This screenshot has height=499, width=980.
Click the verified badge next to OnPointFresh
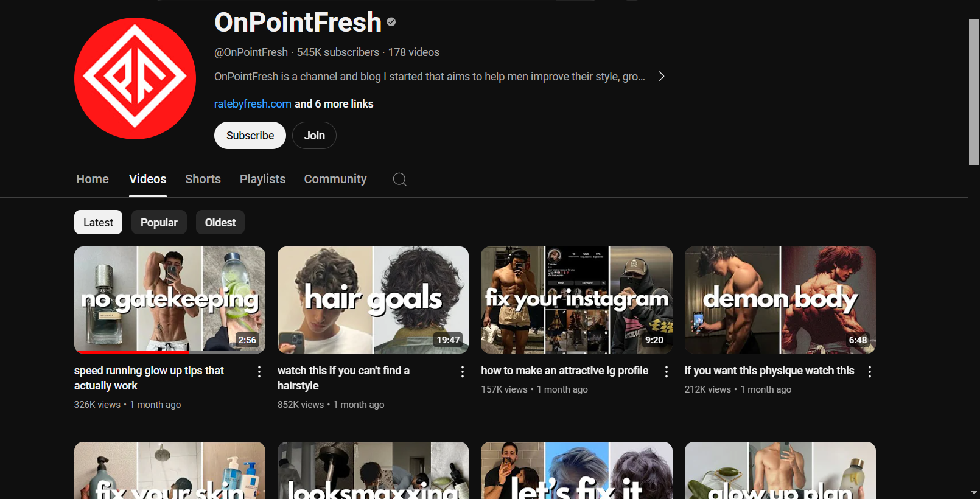pos(391,23)
